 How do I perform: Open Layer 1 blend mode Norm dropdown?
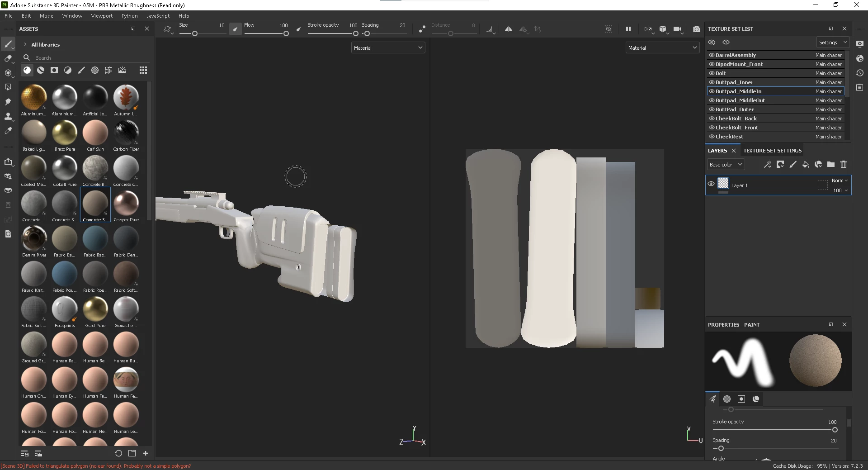pos(840,180)
